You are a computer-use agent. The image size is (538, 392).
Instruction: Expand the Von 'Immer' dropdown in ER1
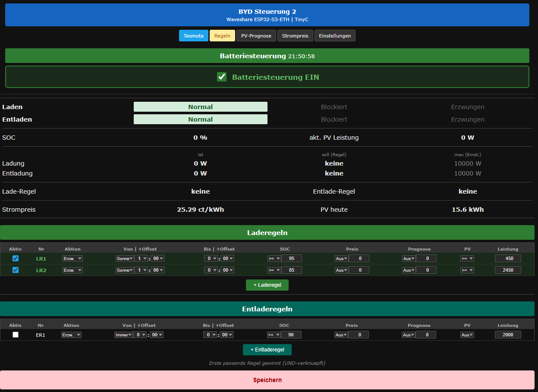coord(123,335)
